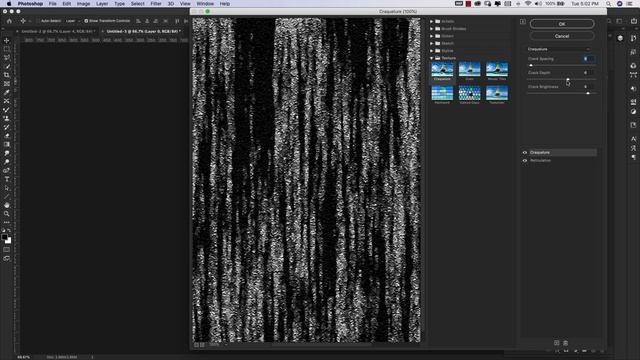Select the Lasso tool
This screenshot has width=640, height=360.
pos(7,58)
